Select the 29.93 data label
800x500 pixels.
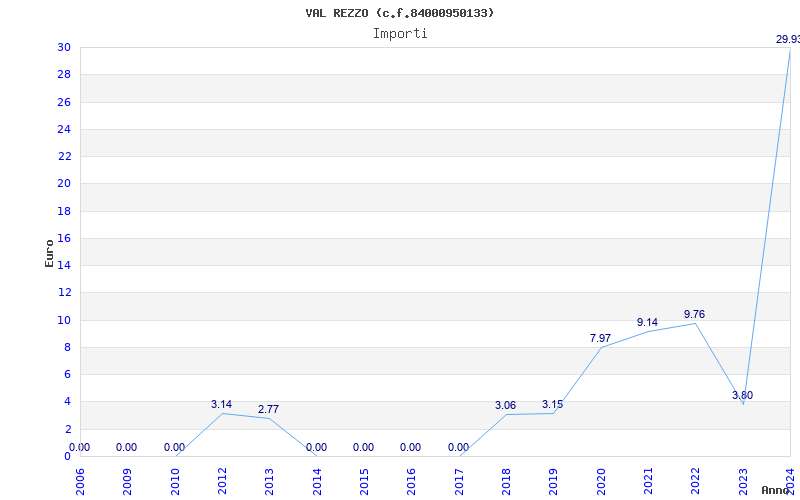click(x=788, y=39)
